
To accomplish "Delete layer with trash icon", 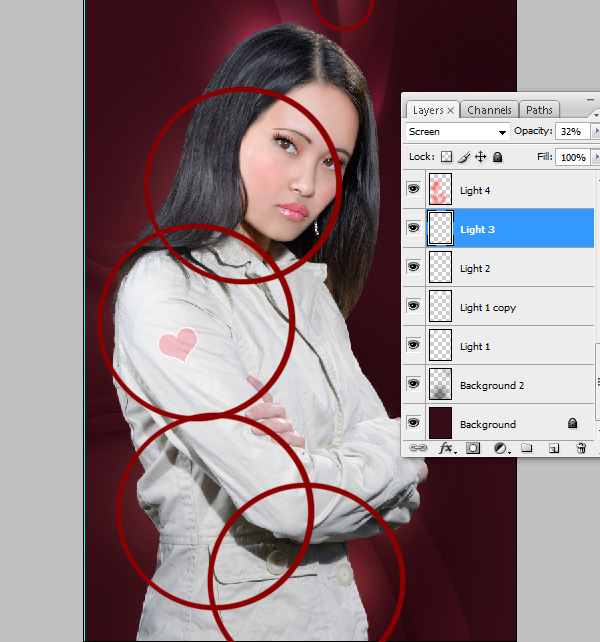I will (x=581, y=448).
